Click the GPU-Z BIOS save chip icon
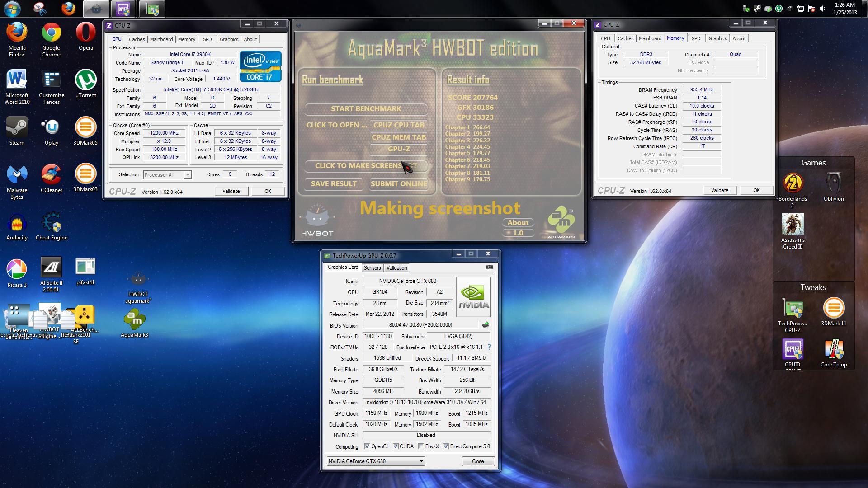This screenshot has height=488, width=868. point(486,324)
